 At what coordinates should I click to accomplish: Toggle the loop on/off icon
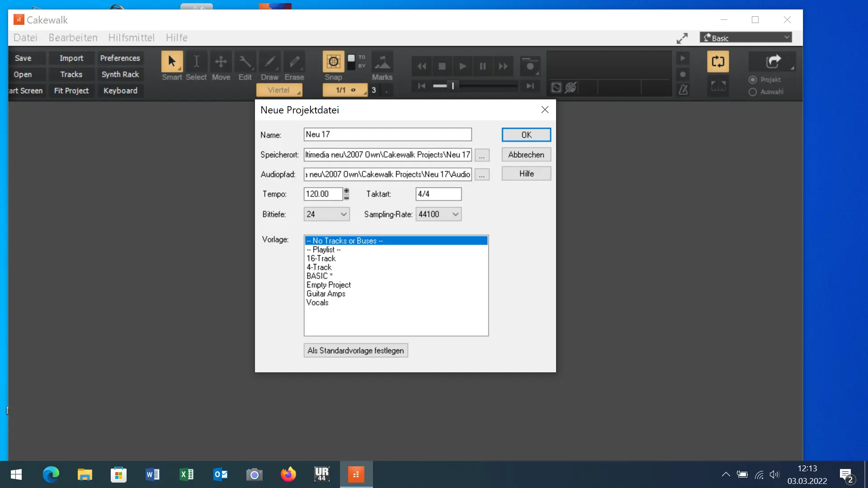tap(718, 61)
